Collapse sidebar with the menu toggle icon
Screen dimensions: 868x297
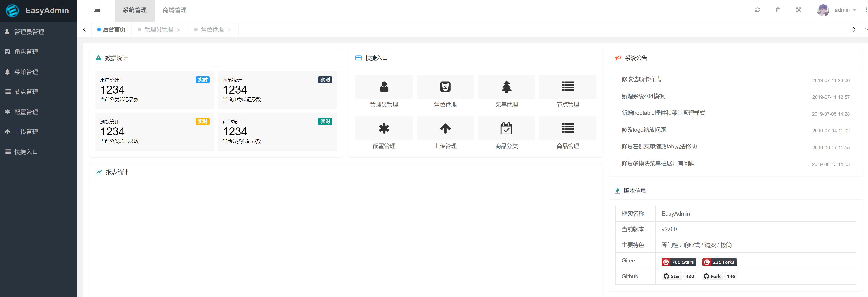pos(97,10)
